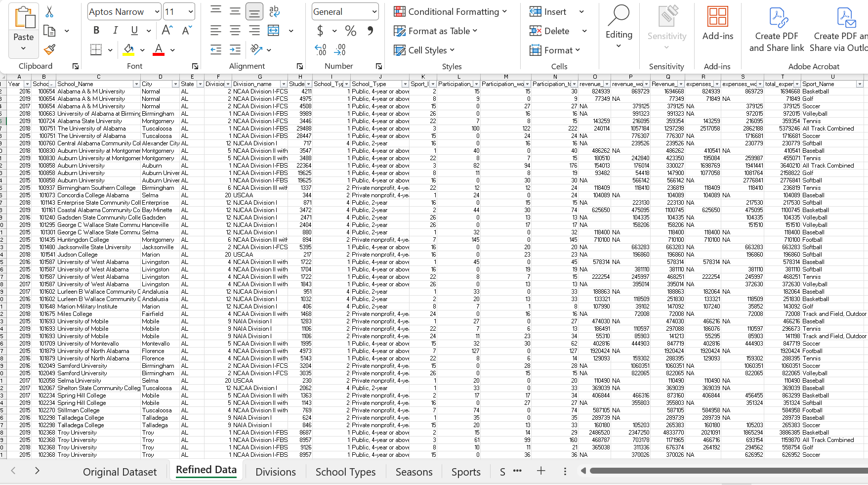Viewport: 868px width, 485px height.
Task: Click the Merge and Center icon
Action: coord(274,31)
